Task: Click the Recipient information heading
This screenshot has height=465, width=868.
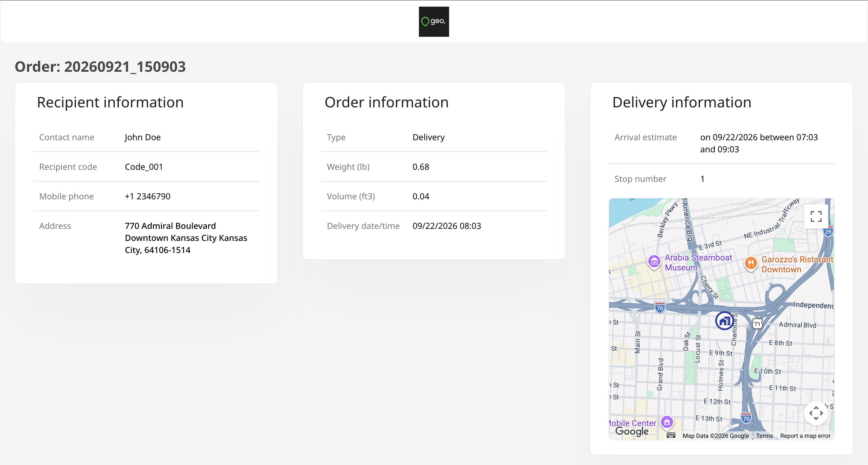Action: pyautogui.click(x=110, y=103)
